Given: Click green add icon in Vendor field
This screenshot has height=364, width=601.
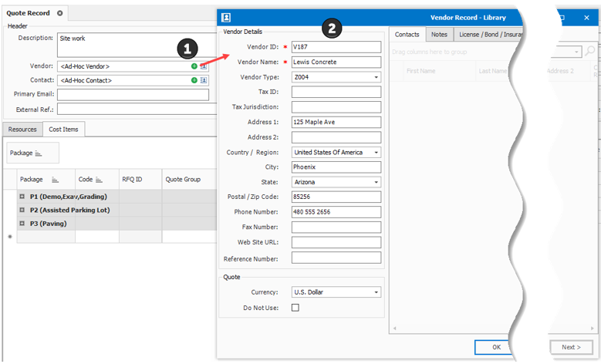Looking at the screenshot, I should (194, 67).
